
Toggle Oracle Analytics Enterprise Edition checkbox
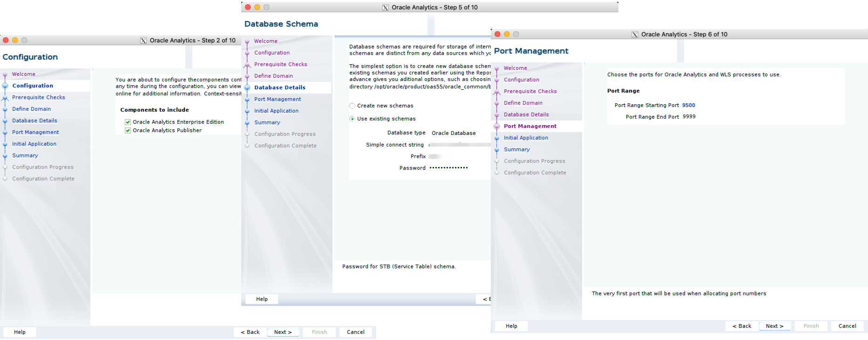click(x=128, y=122)
